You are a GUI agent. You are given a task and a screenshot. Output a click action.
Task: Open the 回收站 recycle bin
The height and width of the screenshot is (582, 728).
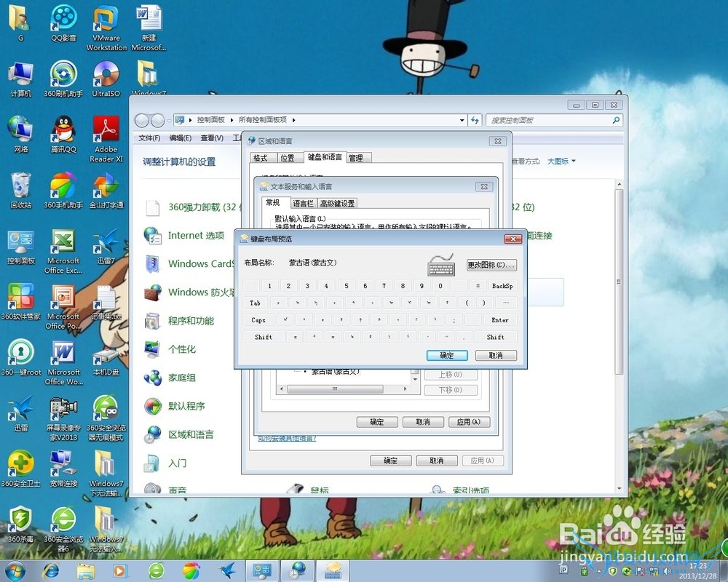pyautogui.click(x=20, y=191)
